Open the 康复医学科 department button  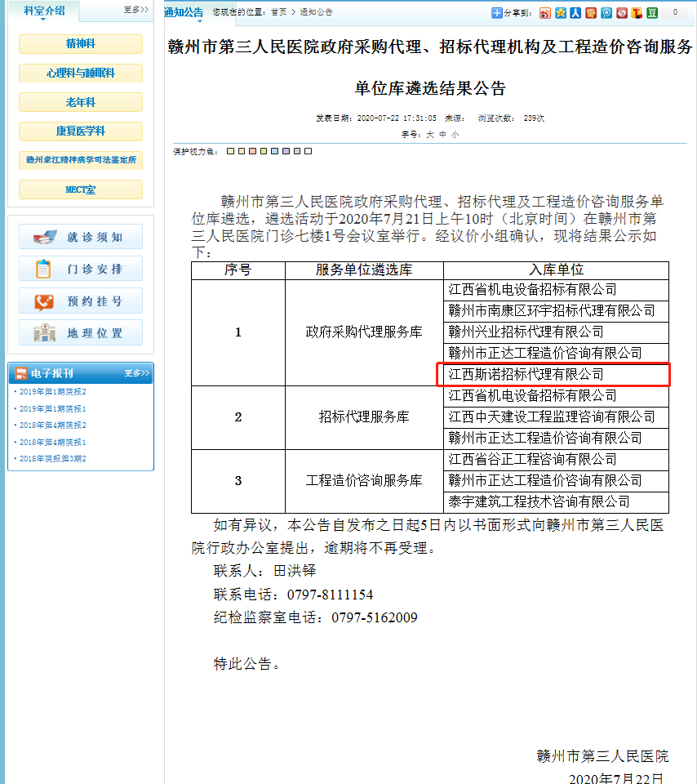[x=81, y=131]
